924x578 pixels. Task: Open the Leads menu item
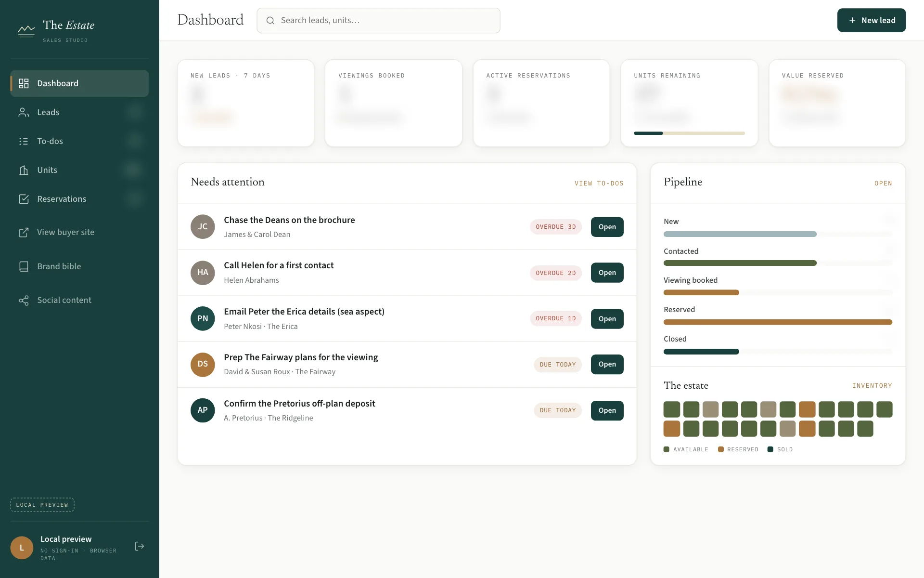[x=79, y=112]
